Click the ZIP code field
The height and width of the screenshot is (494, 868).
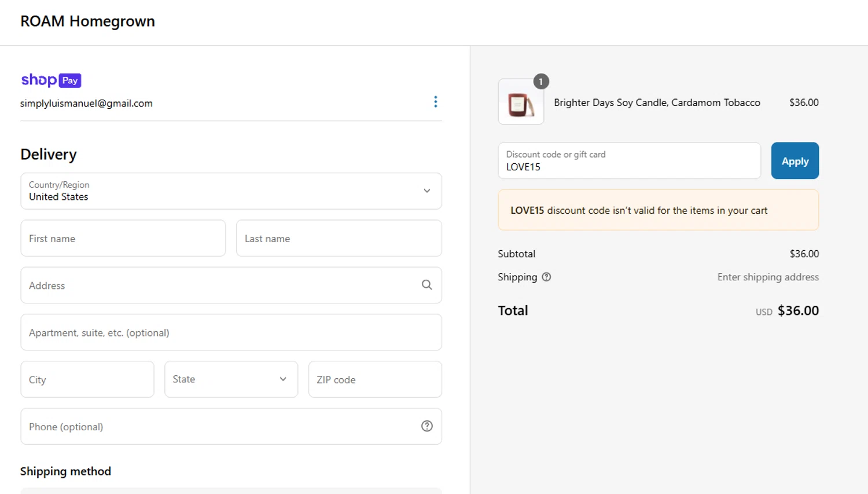pyautogui.click(x=375, y=379)
